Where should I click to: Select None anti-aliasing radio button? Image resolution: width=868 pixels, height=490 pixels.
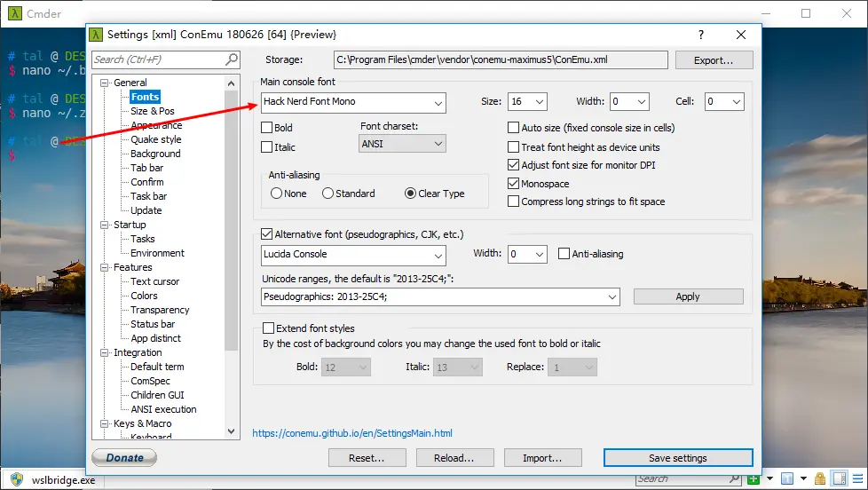(276, 194)
